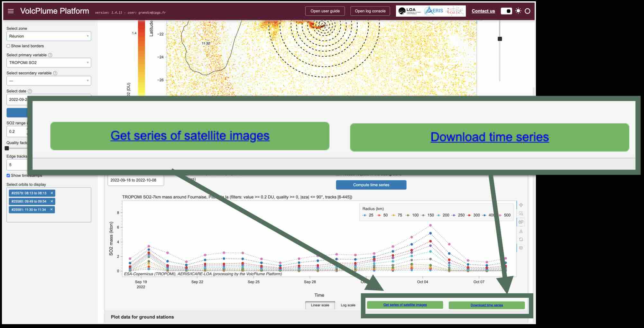
Task: Click the Open user guide button
Action: (325, 11)
